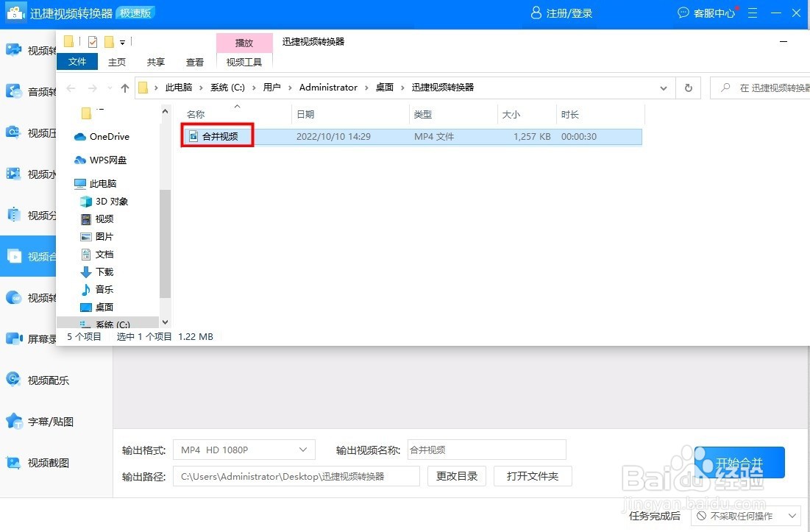Click the 输出路径 input field
The width and height of the screenshot is (810, 532).
pos(296,476)
